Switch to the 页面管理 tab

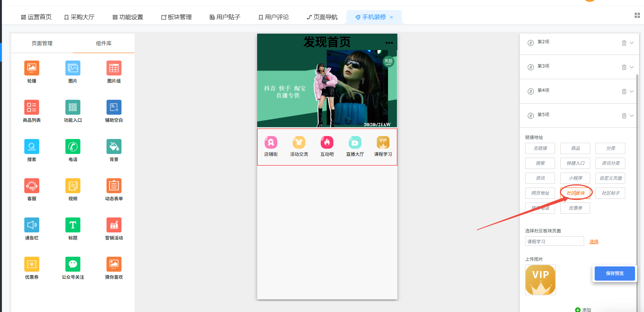click(42, 43)
